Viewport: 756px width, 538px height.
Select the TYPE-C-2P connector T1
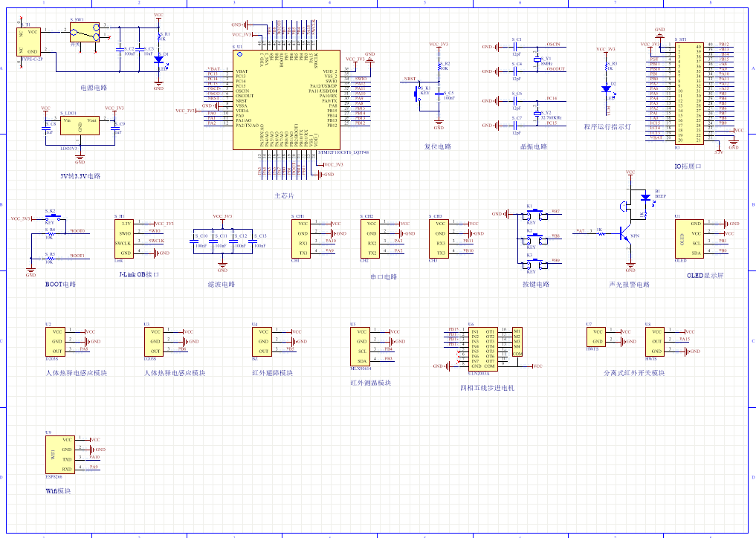[29, 42]
